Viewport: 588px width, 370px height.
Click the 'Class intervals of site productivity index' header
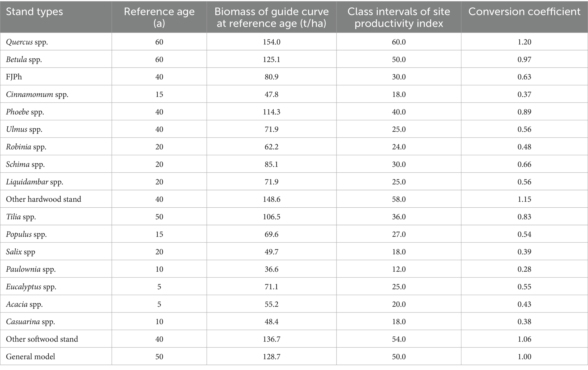click(x=399, y=17)
